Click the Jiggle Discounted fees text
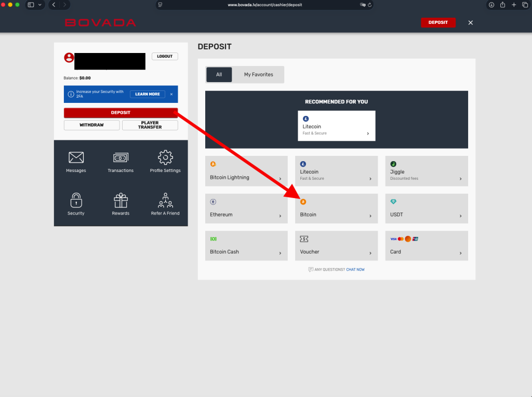 pos(404,178)
